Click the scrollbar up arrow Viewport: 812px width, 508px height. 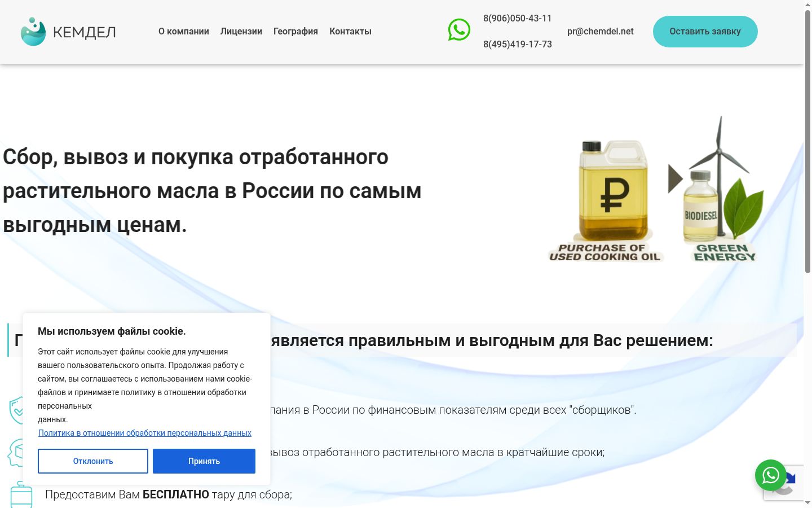click(807, 5)
